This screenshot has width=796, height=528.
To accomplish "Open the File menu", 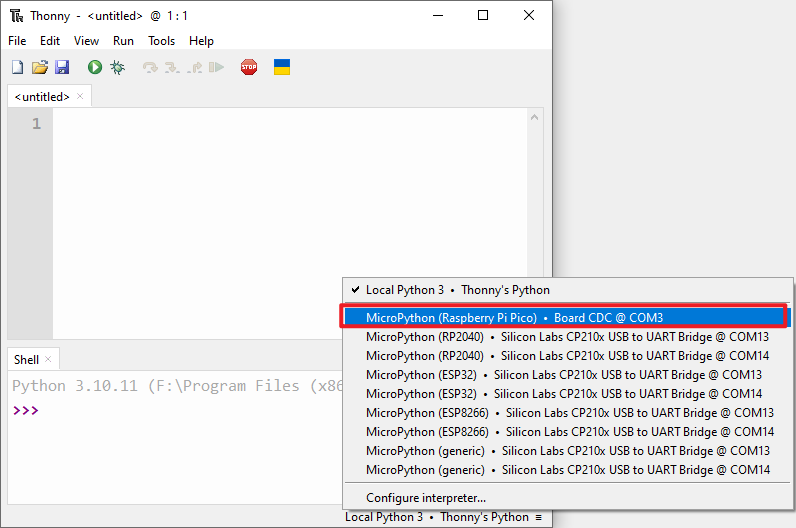I will [x=17, y=41].
